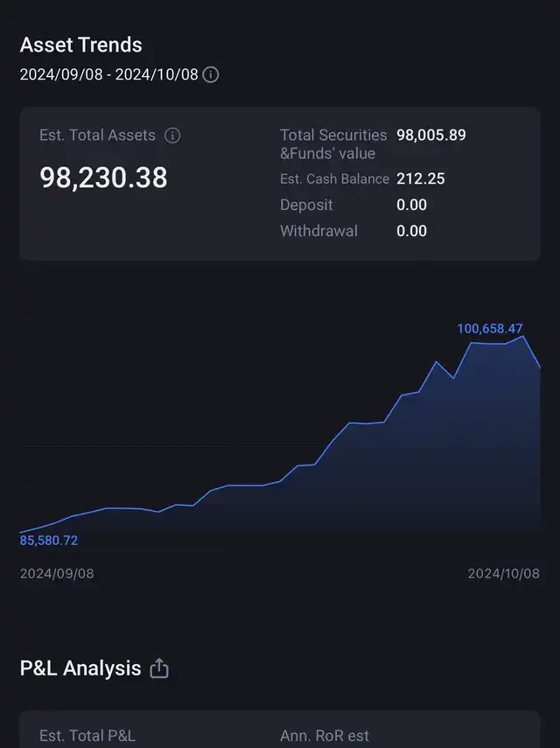Tap the Withdrawal row label

[x=318, y=231]
